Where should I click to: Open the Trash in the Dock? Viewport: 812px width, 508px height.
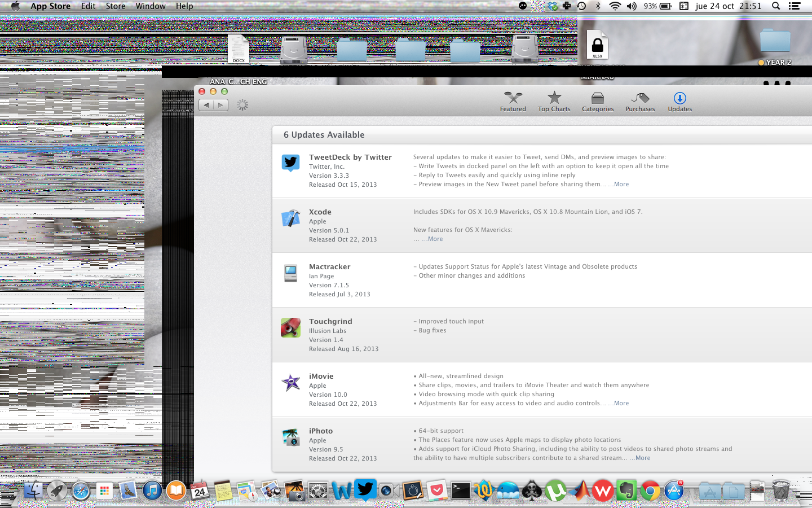point(781,491)
